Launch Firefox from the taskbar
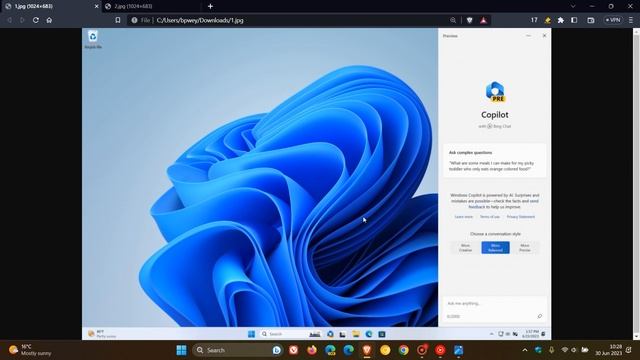 [312, 350]
